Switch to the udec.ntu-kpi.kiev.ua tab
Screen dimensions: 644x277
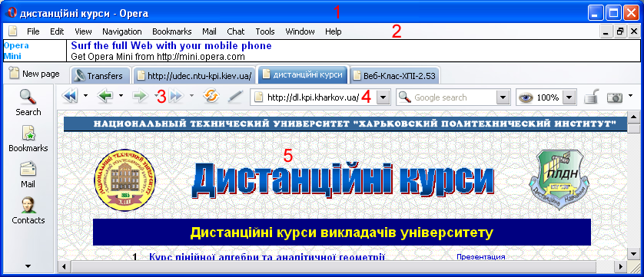tap(194, 75)
